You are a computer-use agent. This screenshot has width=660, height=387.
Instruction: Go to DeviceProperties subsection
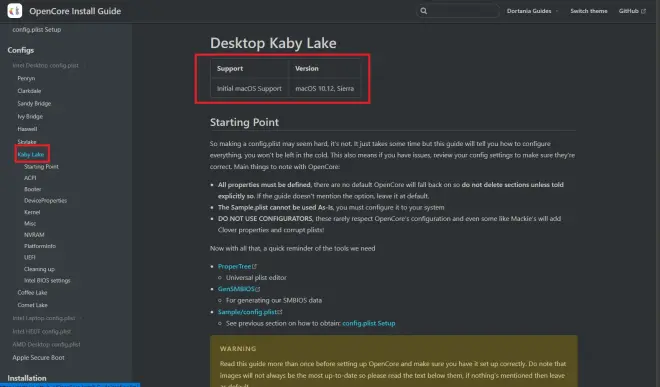(45, 201)
